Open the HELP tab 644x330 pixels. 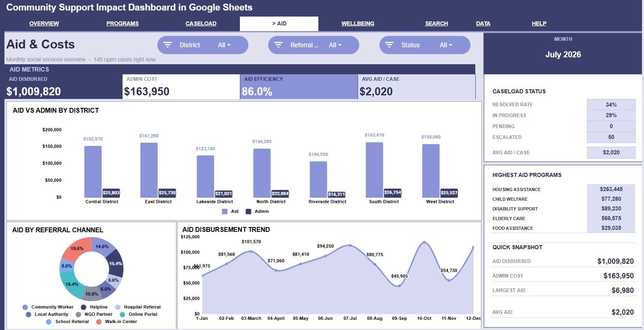539,23
